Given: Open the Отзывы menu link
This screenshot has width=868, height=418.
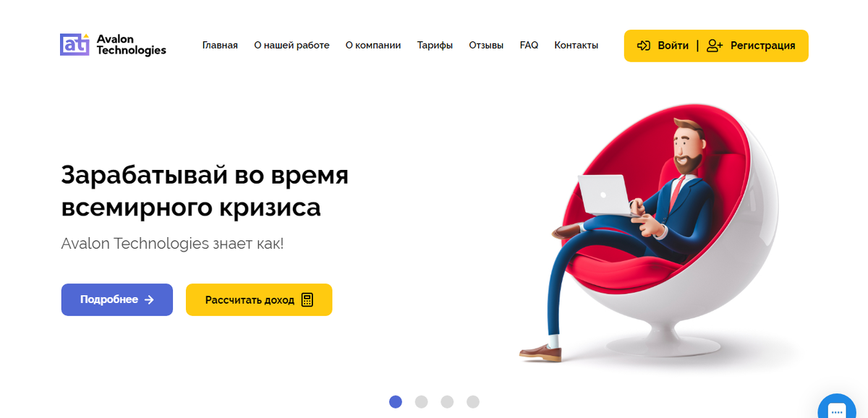Looking at the screenshot, I should coord(486,45).
